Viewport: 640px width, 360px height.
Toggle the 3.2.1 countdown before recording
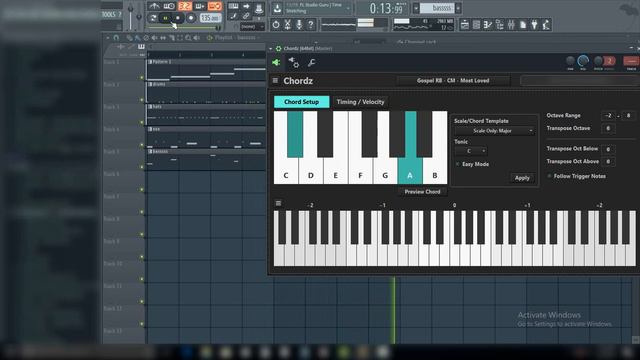(184, 6)
